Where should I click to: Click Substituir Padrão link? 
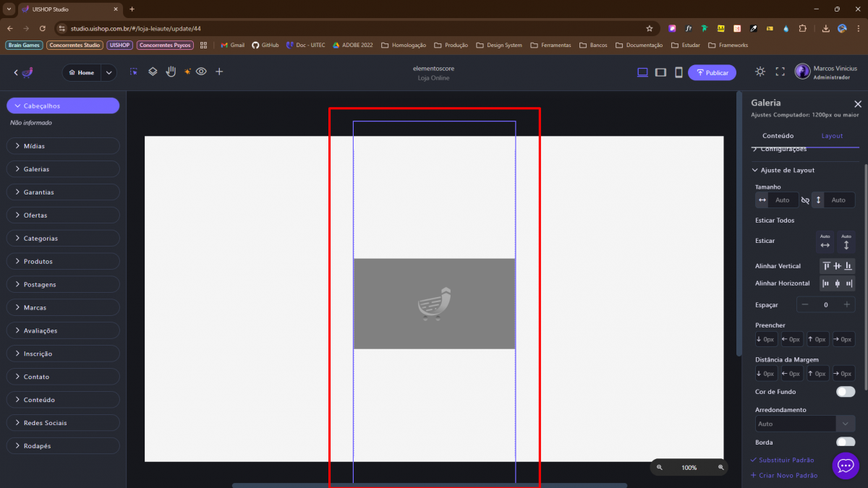(x=786, y=460)
